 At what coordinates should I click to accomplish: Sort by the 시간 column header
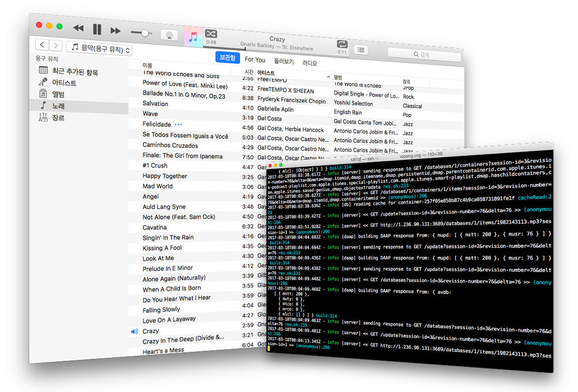249,71
